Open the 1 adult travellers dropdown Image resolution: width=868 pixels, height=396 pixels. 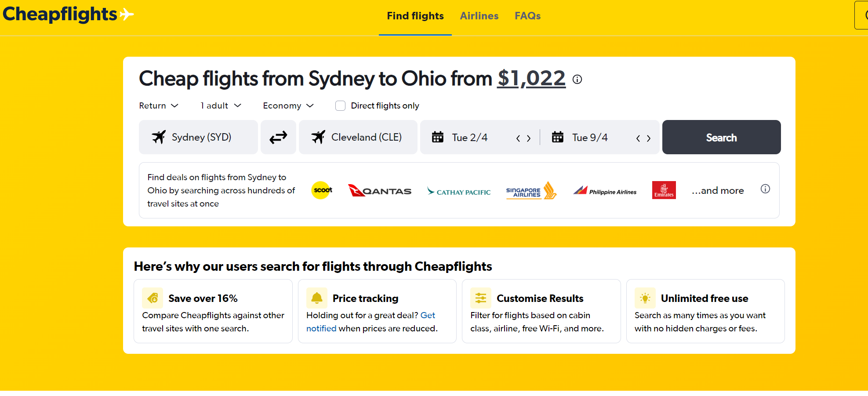(x=221, y=106)
